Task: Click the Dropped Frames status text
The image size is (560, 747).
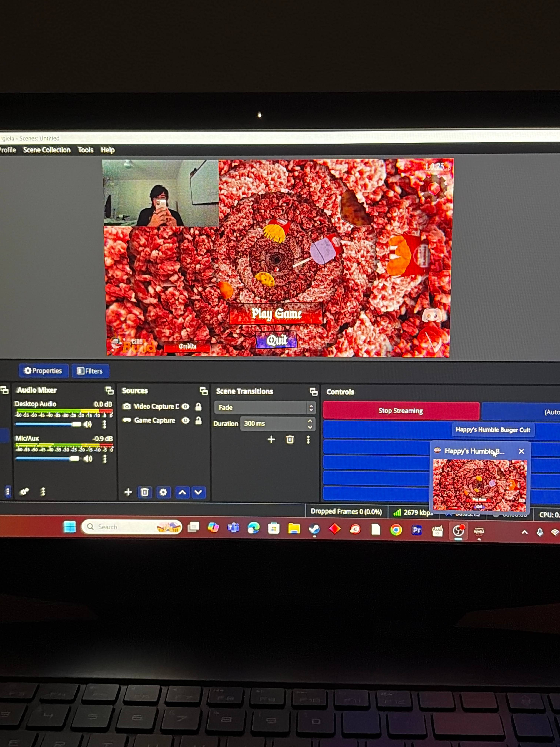Action: [x=346, y=512]
